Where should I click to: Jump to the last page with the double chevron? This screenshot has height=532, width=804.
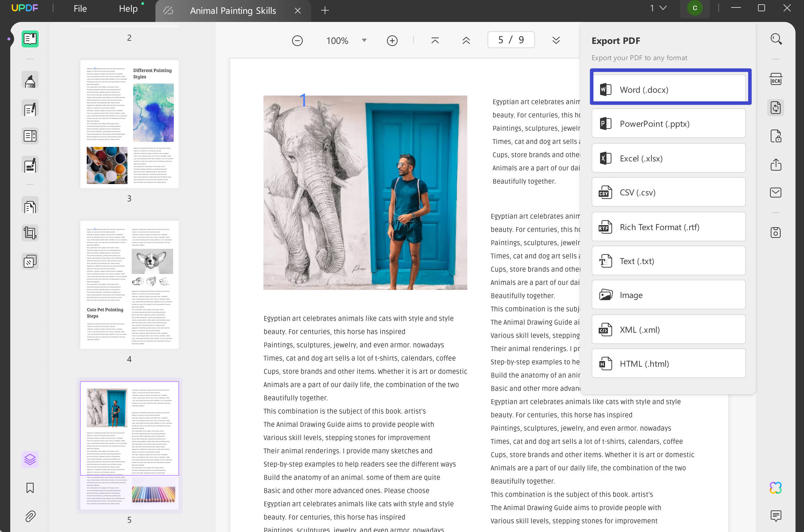[556, 40]
